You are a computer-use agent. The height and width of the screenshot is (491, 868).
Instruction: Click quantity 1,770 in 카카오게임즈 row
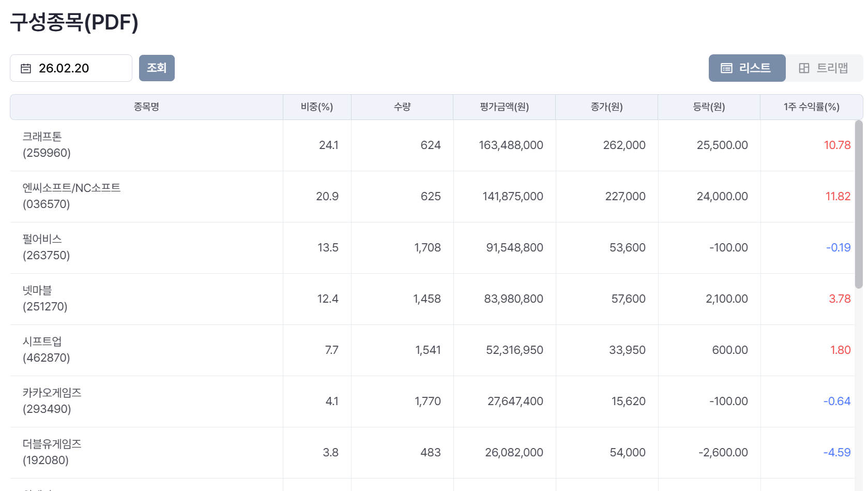pos(428,401)
